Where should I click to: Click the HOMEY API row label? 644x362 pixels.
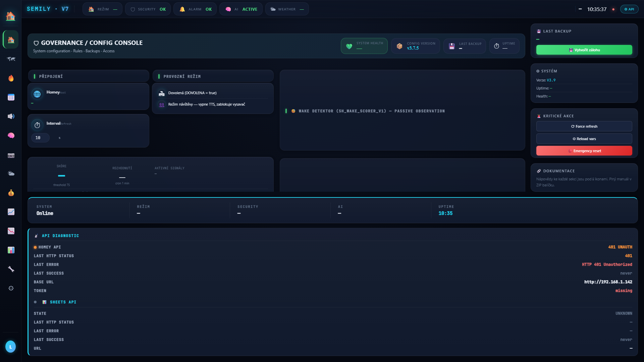[x=49, y=247]
